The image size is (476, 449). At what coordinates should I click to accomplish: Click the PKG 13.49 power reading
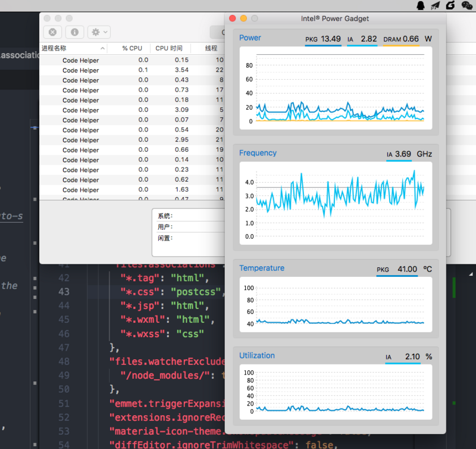[323, 39]
